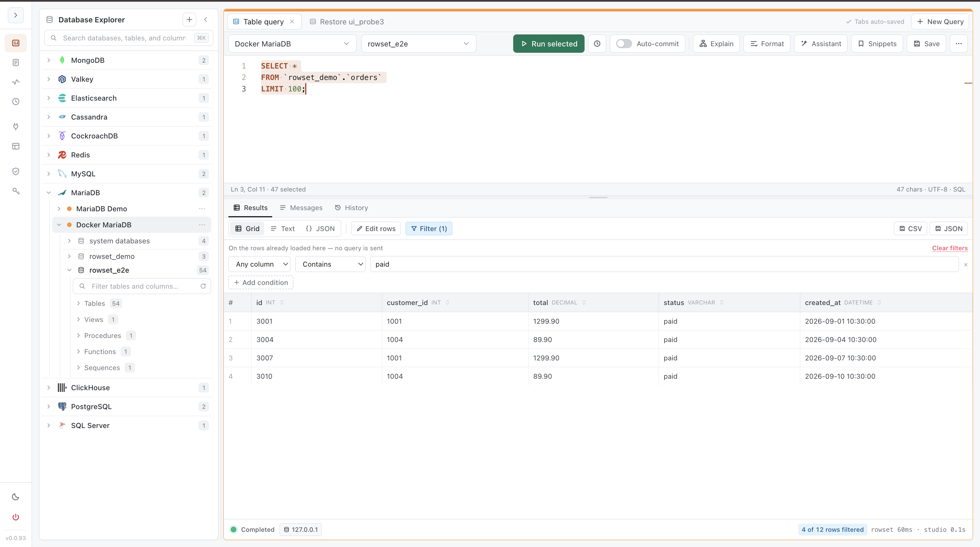Image resolution: width=980 pixels, height=547 pixels.
Task: Toggle Edit rows mode
Action: (376, 229)
